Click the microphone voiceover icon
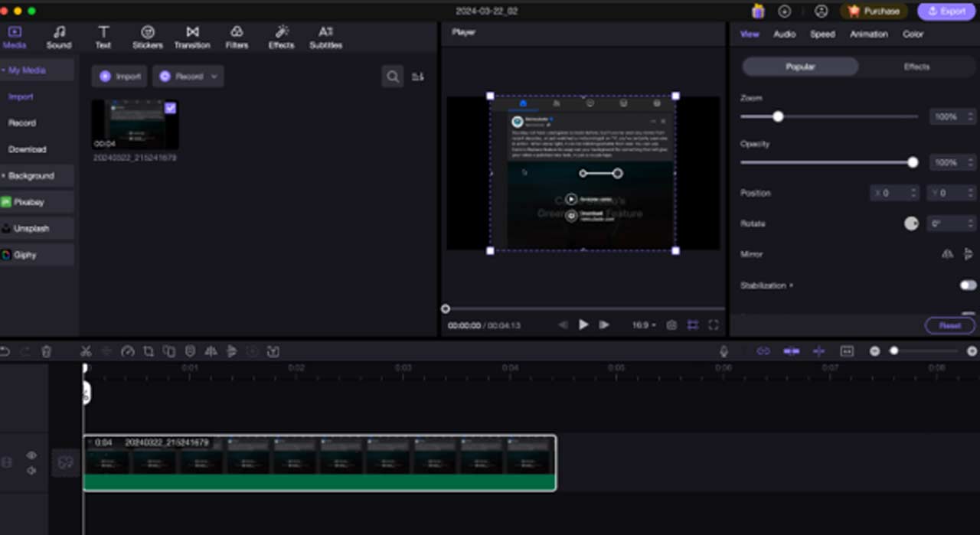 coord(724,351)
